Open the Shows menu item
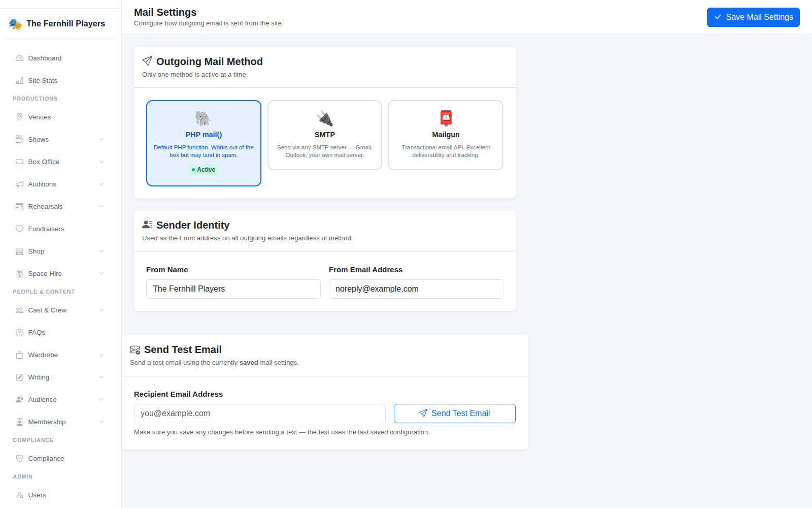 60,140
